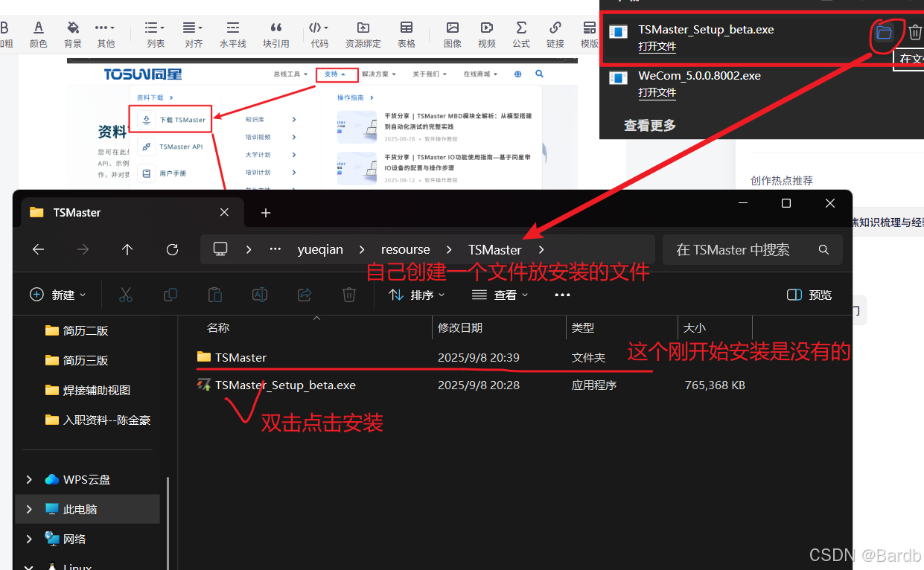Image resolution: width=924 pixels, height=570 pixels.
Task: Go up one folder level
Action: click(127, 250)
